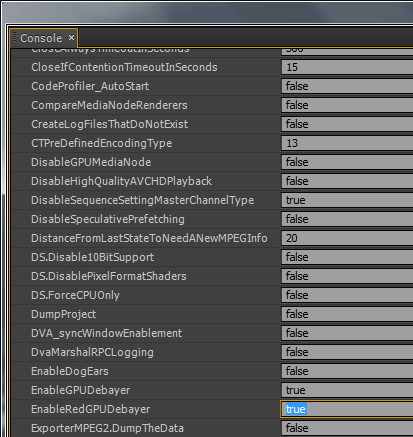This screenshot has height=437, width=413.
Task: Select the DisableSequenceSettingMasterChannelType label
Action: click(142, 200)
